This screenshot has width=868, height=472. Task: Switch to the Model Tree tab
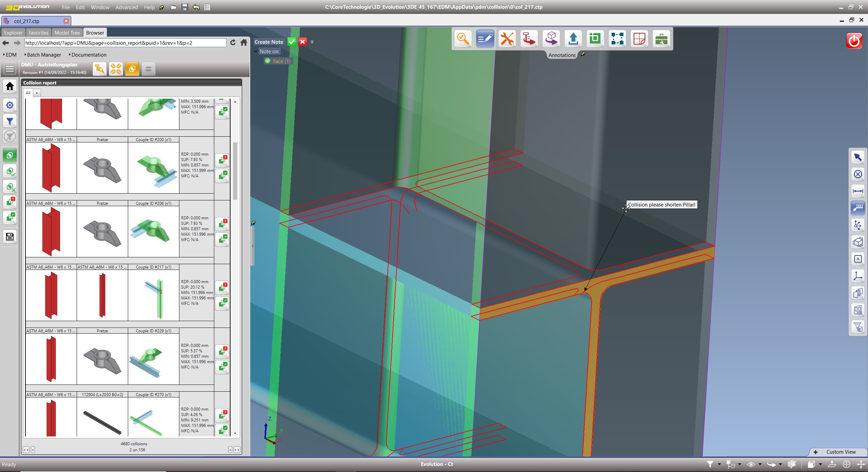[67, 32]
